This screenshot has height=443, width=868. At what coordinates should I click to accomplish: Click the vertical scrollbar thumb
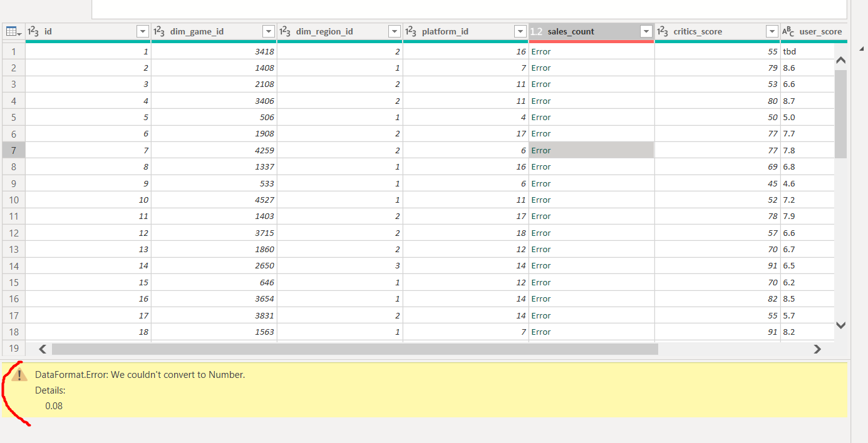point(841,114)
